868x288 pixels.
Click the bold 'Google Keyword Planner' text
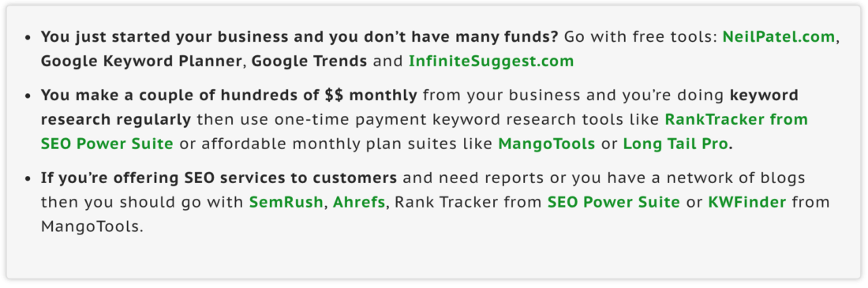click(x=142, y=61)
